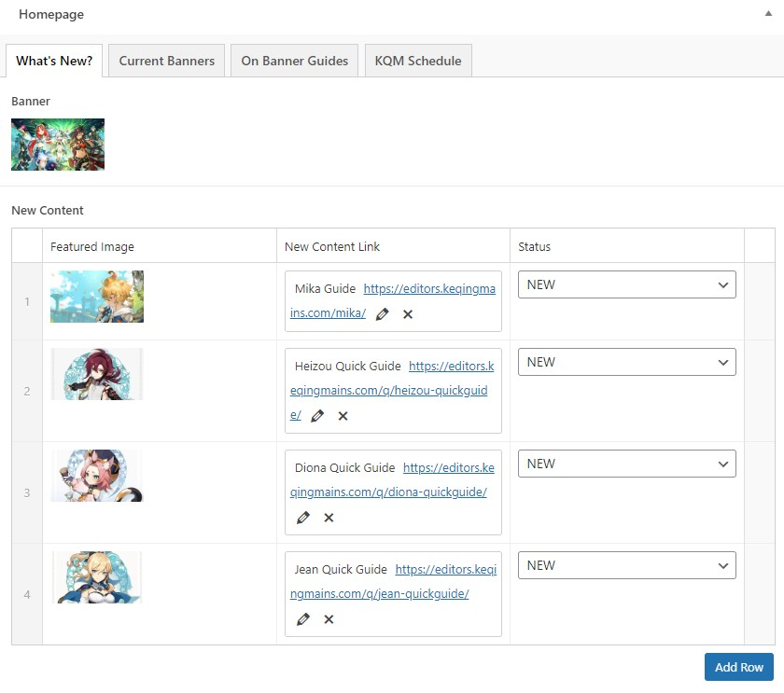Select the KQM Schedule tab

[x=418, y=61]
